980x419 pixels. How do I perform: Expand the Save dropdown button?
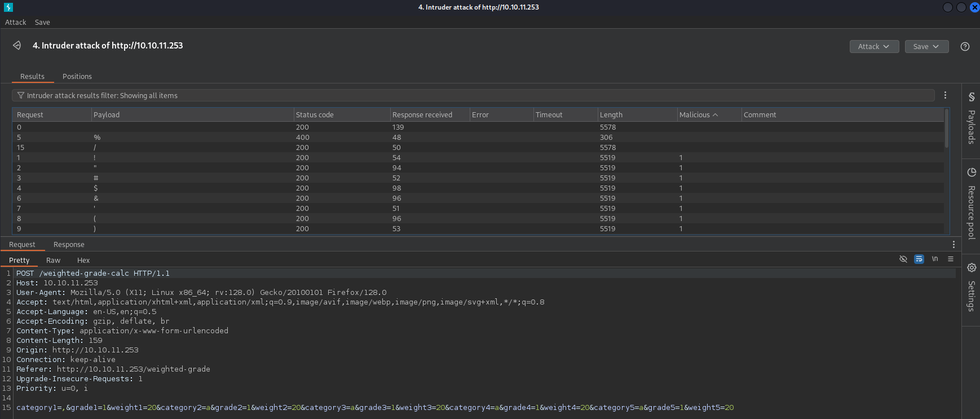pos(926,46)
